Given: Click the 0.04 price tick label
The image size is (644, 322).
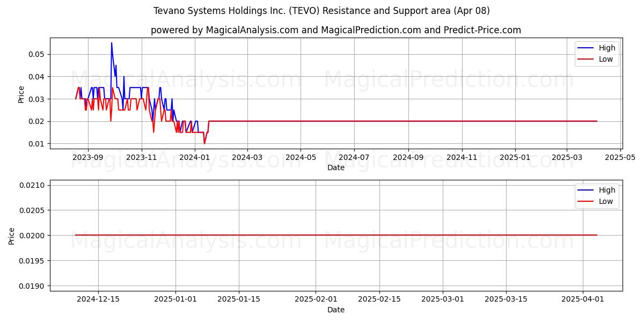Looking at the screenshot, I should pyautogui.click(x=36, y=77).
